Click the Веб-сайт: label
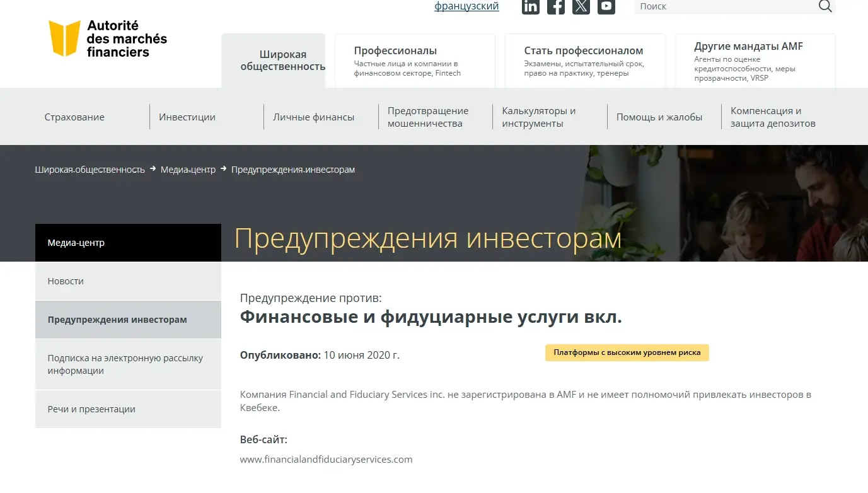868x493 pixels. [x=263, y=439]
